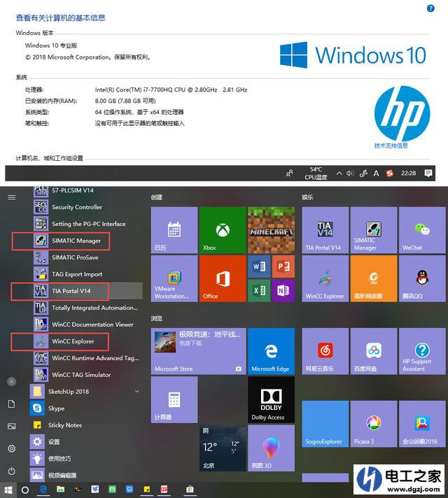Open the PowerPoint small tile
Image resolution: width=448 pixels, height=498 pixels.
click(x=283, y=266)
